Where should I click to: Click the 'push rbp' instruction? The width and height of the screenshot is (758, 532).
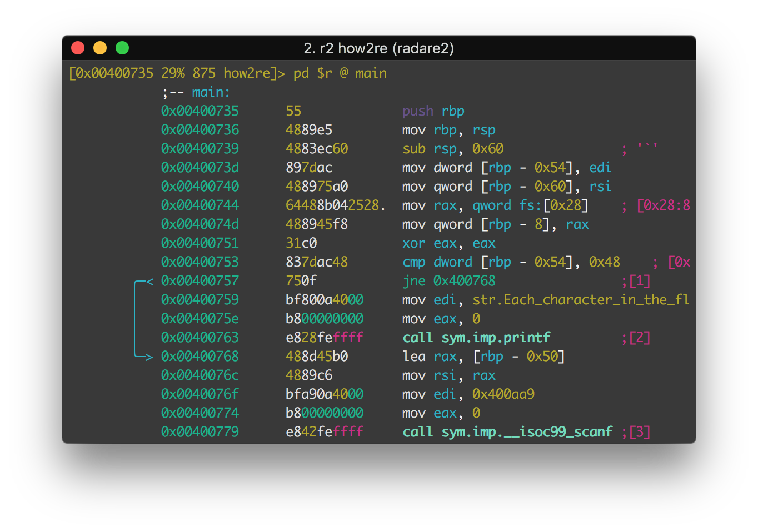click(433, 111)
